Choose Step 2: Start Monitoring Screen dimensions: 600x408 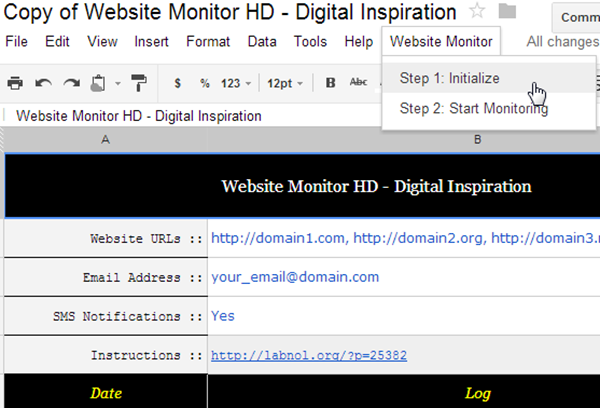(x=489, y=108)
